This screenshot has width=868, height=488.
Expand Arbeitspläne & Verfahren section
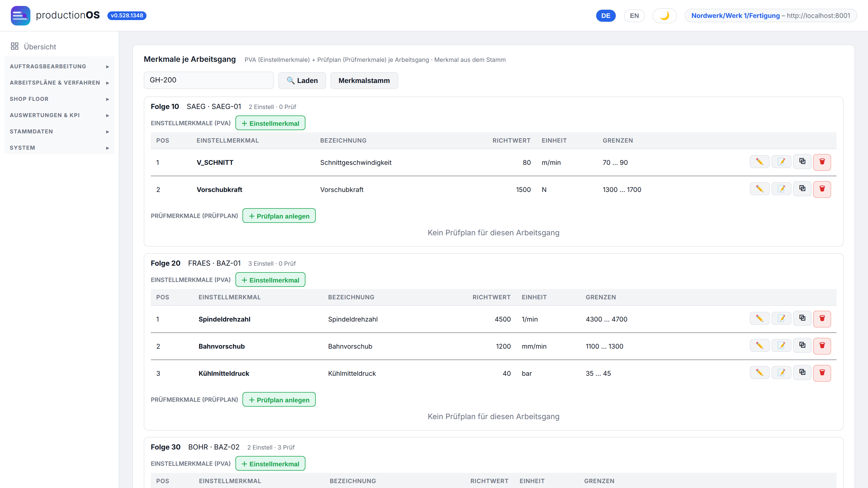coord(59,82)
